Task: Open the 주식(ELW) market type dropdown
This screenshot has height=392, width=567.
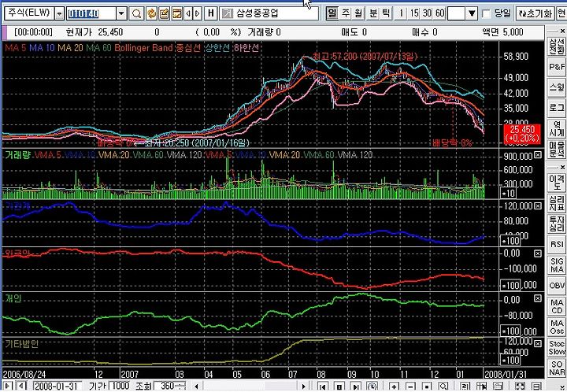Action: (x=59, y=14)
